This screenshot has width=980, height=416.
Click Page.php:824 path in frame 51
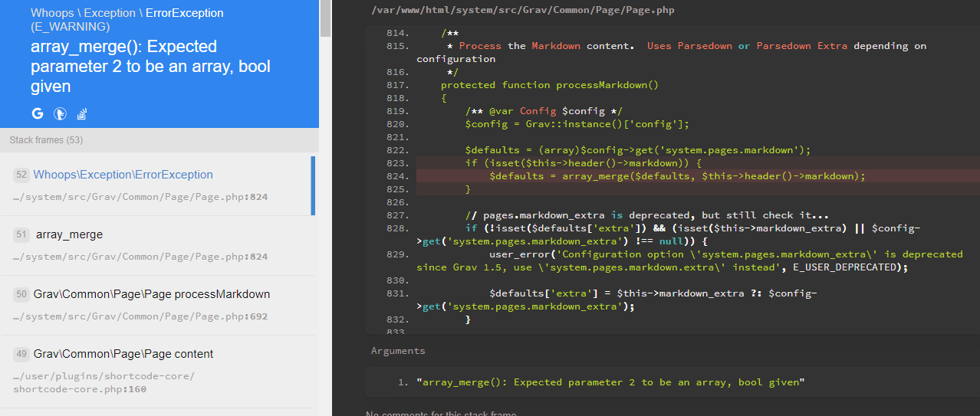140,257
